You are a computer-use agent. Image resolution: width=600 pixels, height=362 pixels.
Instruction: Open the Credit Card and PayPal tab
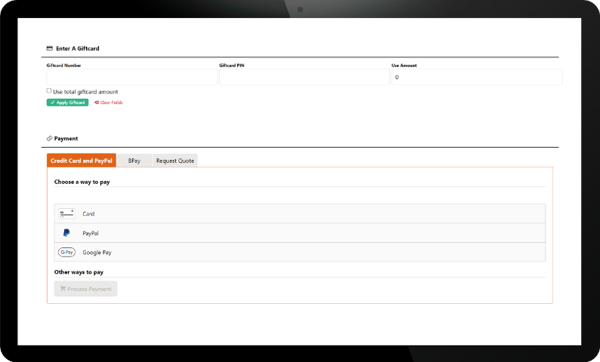pyautogui.click(x=81, y=160)
